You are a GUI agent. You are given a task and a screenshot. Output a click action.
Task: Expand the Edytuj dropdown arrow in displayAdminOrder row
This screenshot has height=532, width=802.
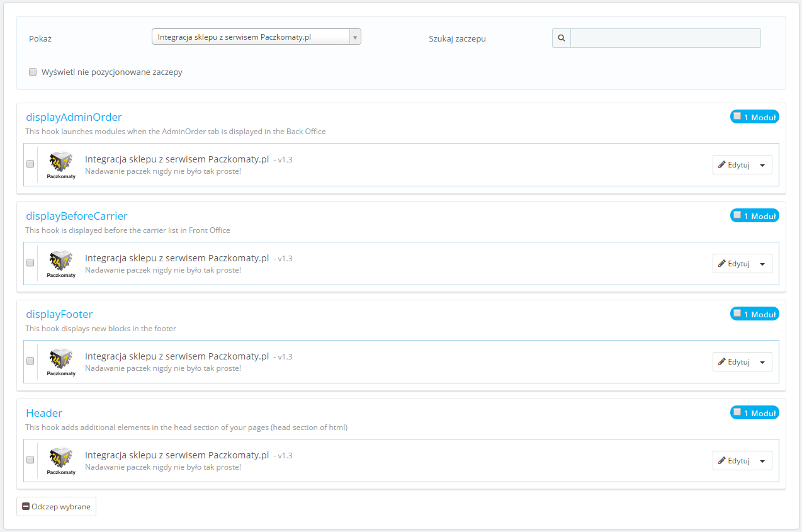click(x=763, y=165)
